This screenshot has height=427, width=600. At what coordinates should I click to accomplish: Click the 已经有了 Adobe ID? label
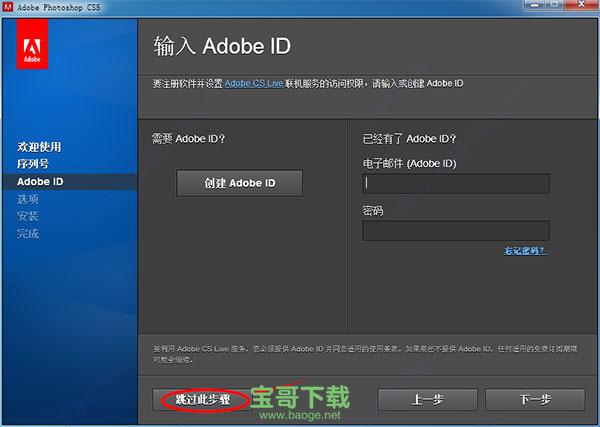click(x=409, y=139)
